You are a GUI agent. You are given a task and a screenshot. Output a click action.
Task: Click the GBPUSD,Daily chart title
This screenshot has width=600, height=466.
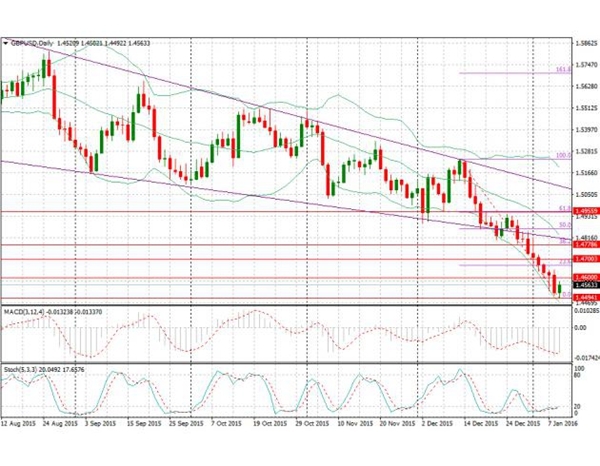[x=31, y=43]
